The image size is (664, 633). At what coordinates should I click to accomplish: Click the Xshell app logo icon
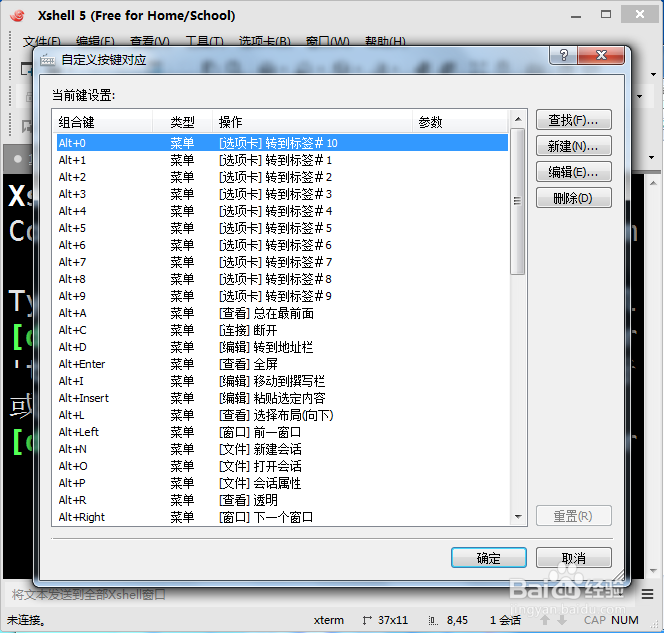pyautogui.click(x=17, y=16)
